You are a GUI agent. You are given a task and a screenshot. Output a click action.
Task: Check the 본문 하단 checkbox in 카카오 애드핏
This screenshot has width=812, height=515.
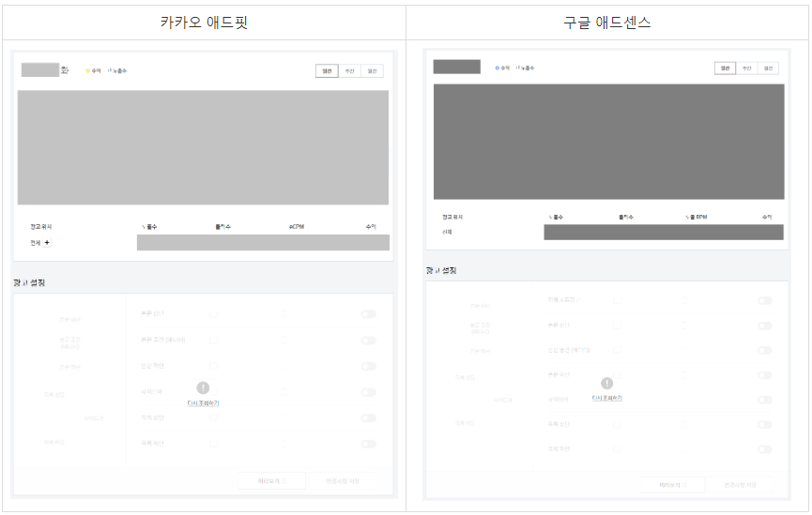click(x=213, y=366)
